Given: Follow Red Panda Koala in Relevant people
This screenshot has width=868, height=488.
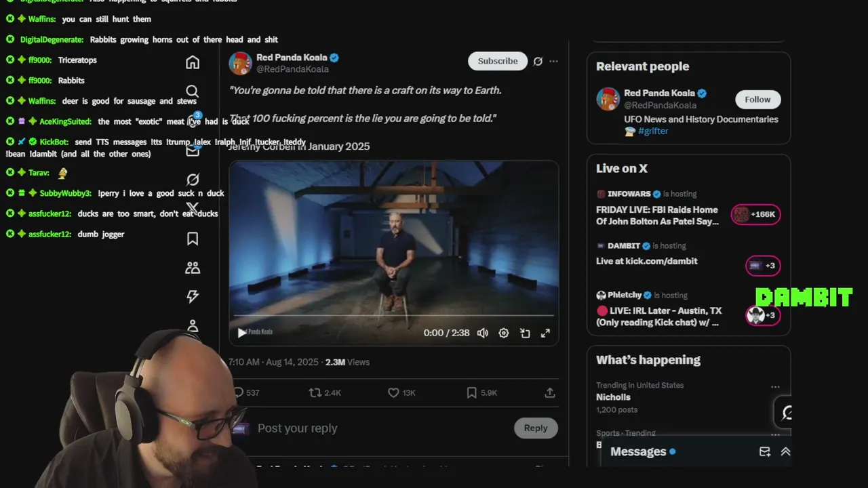Looking at the screenshot, I should (x=757, y=100).
